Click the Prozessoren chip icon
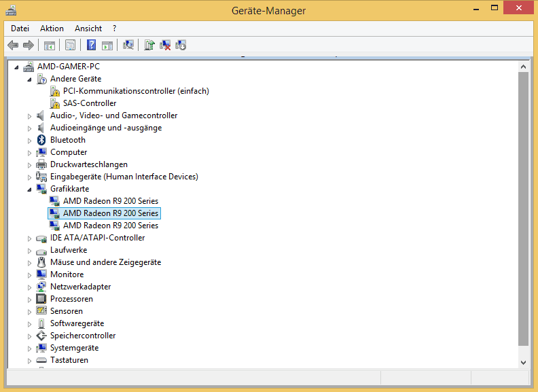 coord(41,299)
